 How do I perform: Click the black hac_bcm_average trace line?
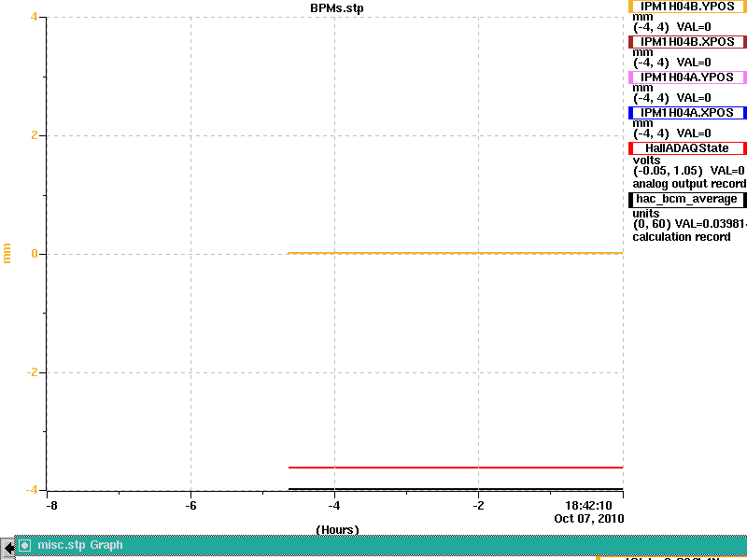[x=455, y=488]
